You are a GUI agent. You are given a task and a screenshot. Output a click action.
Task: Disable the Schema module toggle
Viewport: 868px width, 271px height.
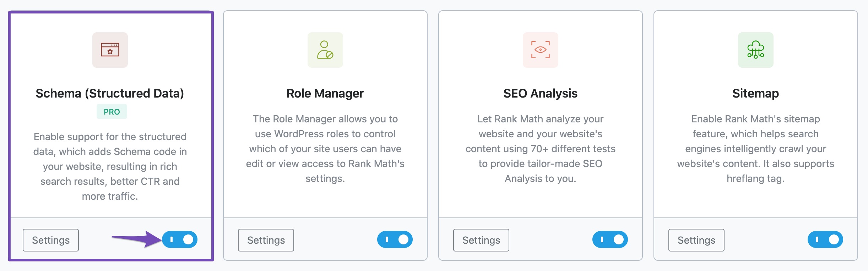[x=179, y=239]
